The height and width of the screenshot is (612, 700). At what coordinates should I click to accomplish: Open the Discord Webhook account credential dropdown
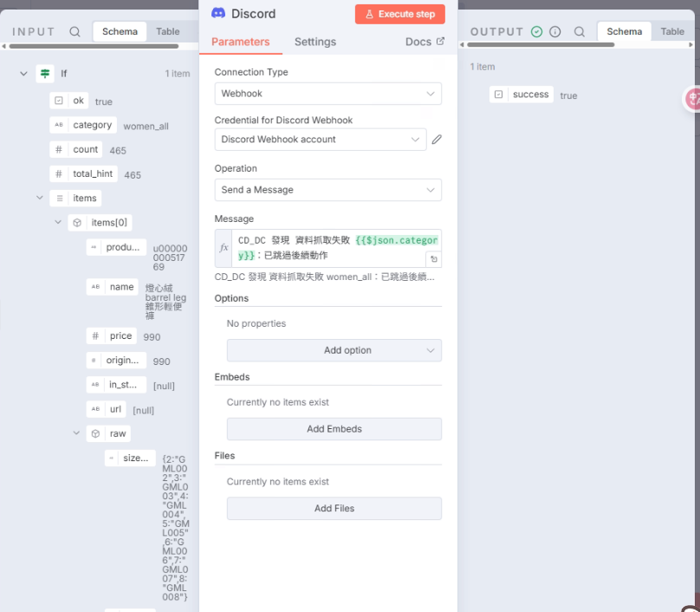321,140
